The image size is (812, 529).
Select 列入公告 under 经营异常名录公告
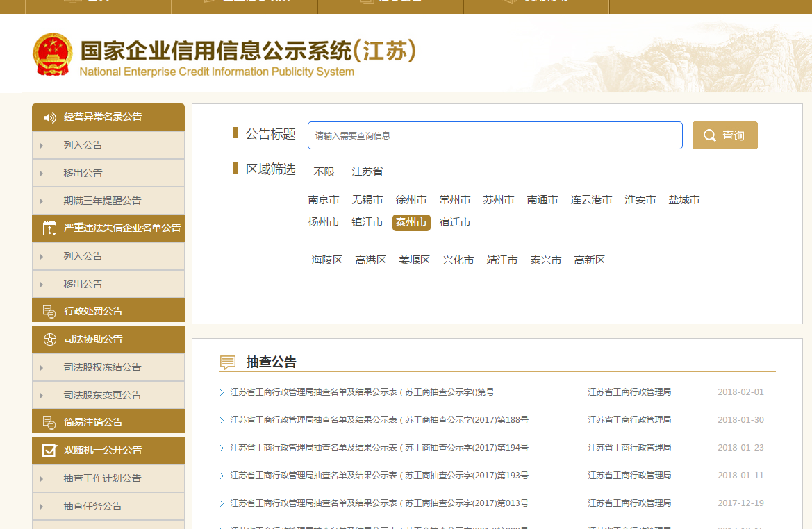coord(108,146)
